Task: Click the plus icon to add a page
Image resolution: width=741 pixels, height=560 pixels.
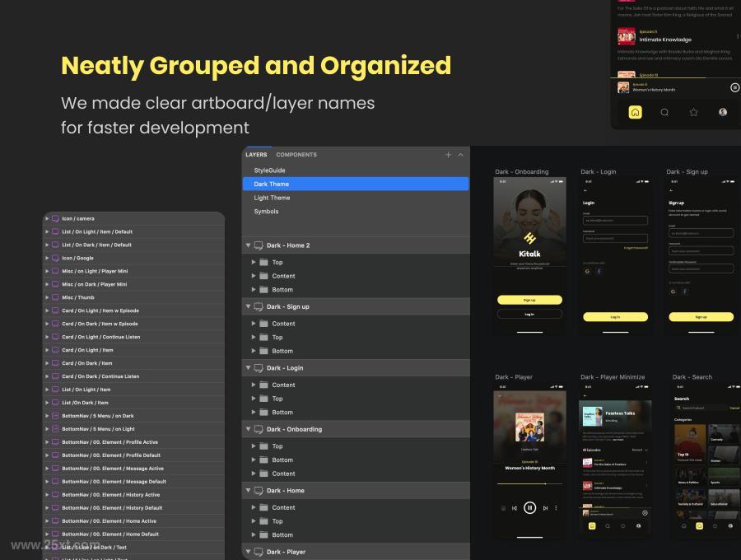Action: coord(448,155)
